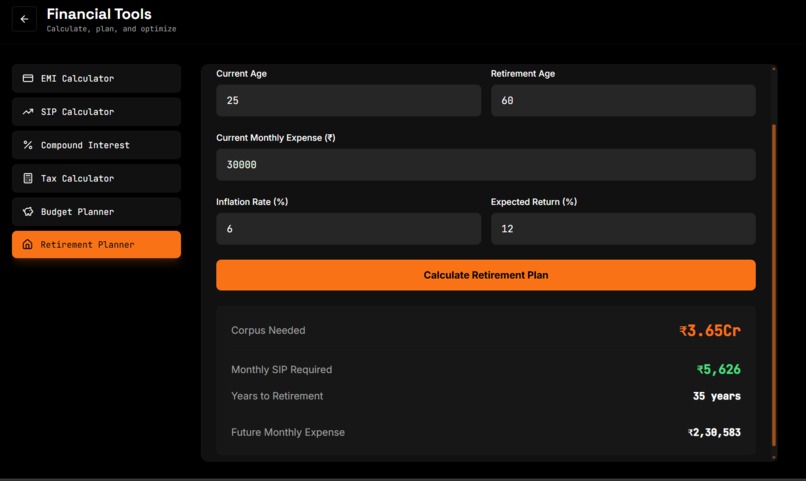Click the 'Future Monthly Expense' label
Screen dimensions: 806x481
click(x=287, y=433)
